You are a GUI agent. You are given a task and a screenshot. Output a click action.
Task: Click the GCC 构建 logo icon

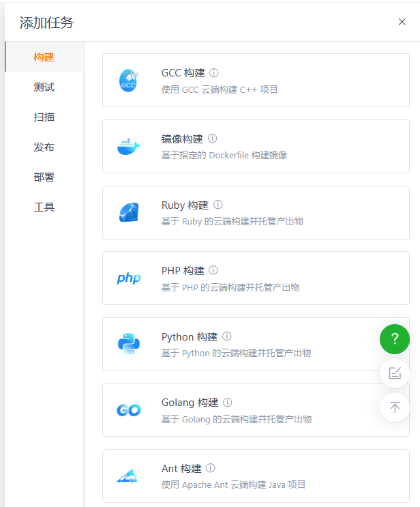(x=129, y=81)
